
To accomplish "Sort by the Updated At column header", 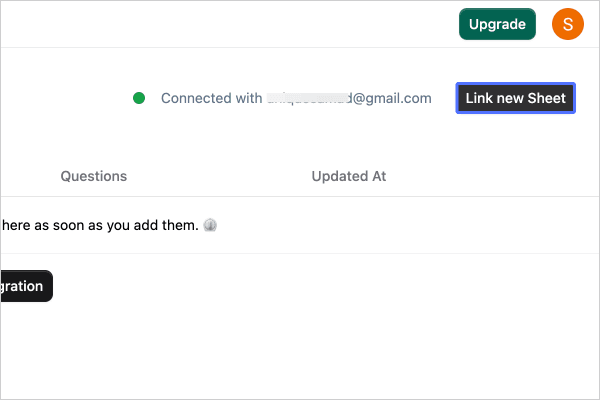I will tap(349, 176).
